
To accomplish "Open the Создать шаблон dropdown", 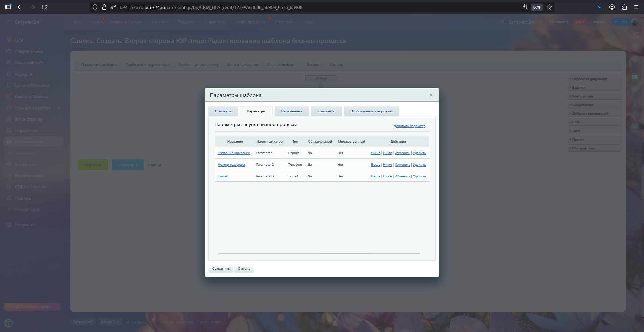I will pyautogui.click(x=283, y=65).
